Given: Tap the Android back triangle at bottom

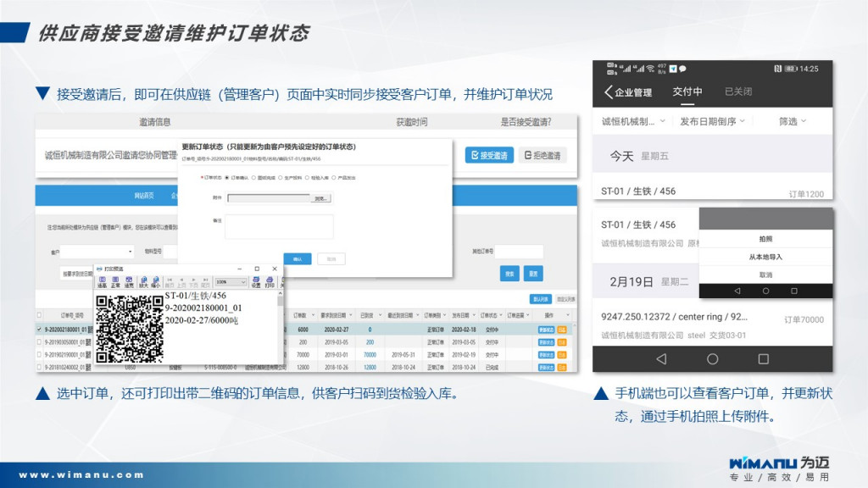Looking at the screenshot, I should pyautogui.click(x=661, y=359).
